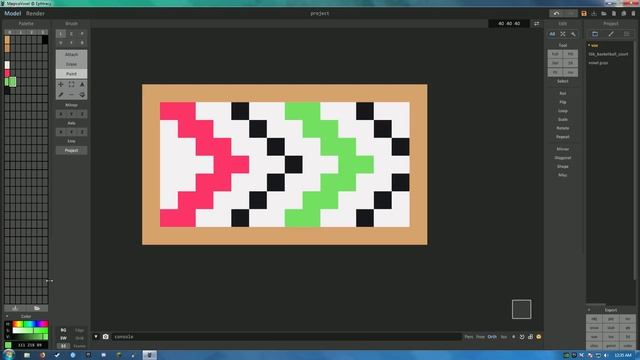Viewport: 640px width, 360px height.
Task: Switch to the Render tab
Action: pos(36,13)
